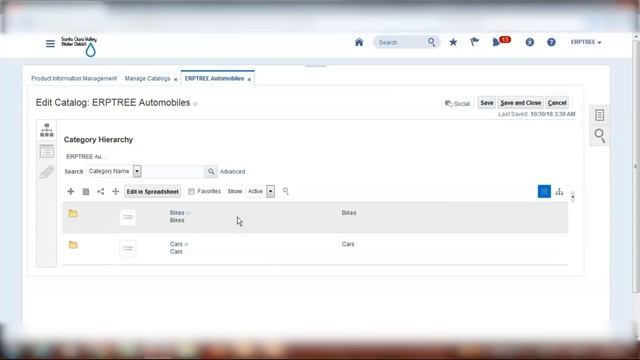This screenshot has width=640, height=360.
Task: Click the Save button
Action: pos(487,103)
